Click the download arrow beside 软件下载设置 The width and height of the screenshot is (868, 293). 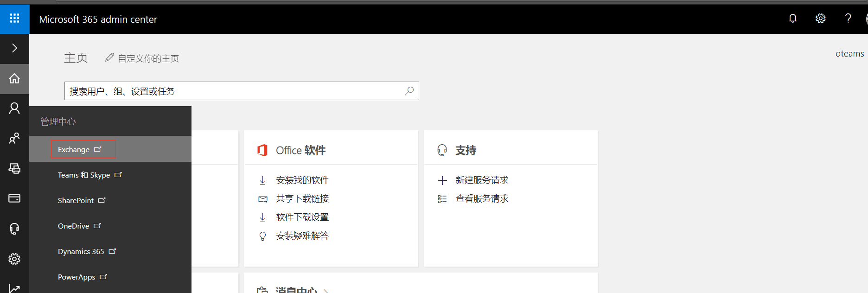[262, 217]
